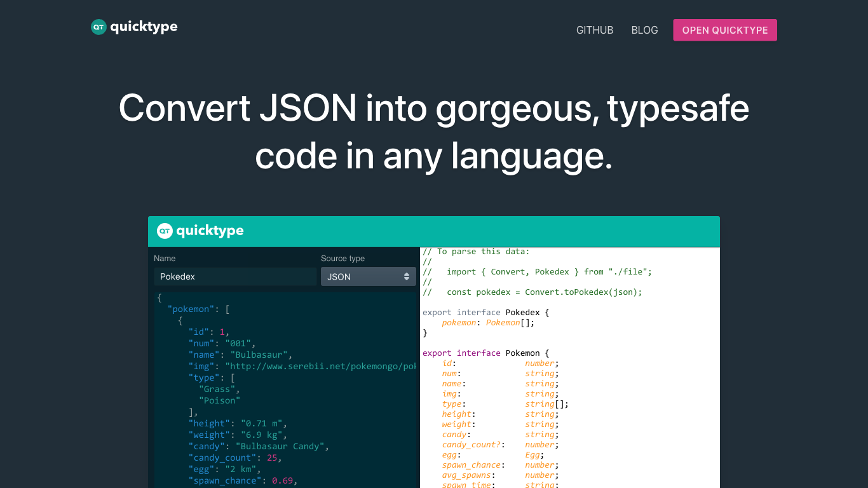Screen dimensions: 868x488
Task: Click the serebii.net image URL string
Action: [321, 367]
